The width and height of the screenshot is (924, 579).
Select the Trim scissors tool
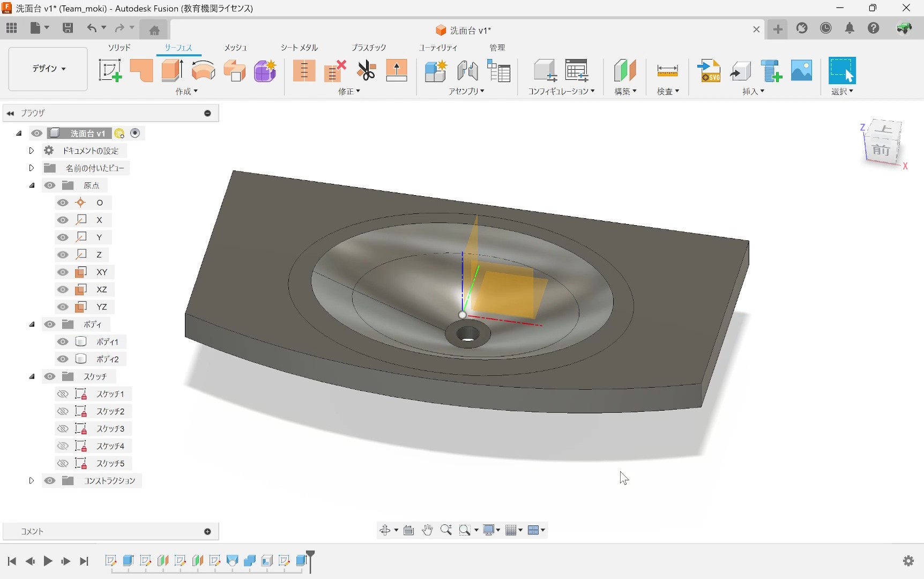point(367,71)
